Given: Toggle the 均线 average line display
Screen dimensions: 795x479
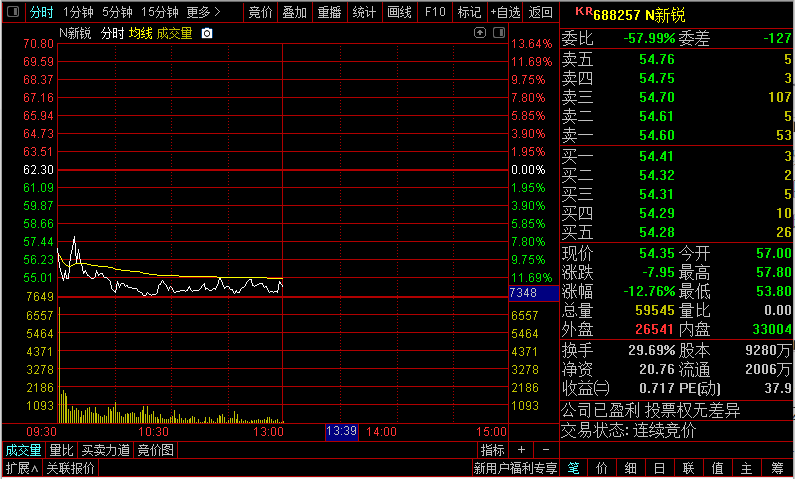Looking at the screenshot, I should (140, 33).
